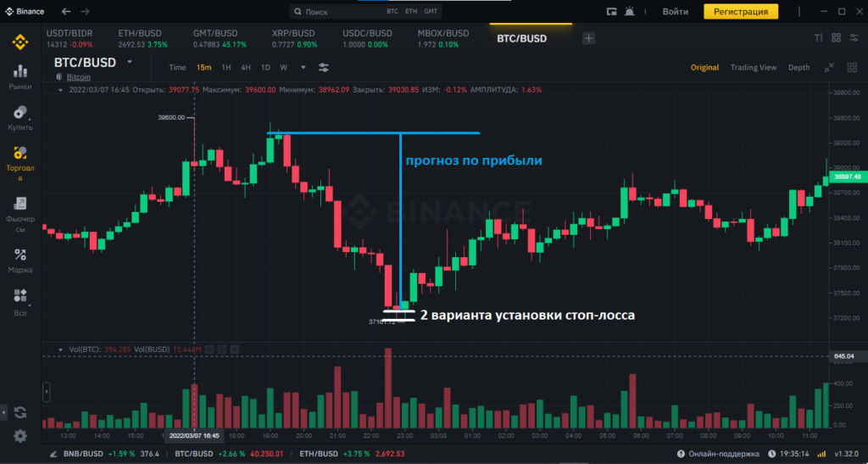Screen dimensions: 868x464
Task: Click the settings gear in the sidebar
Action: tap(20, 435)
